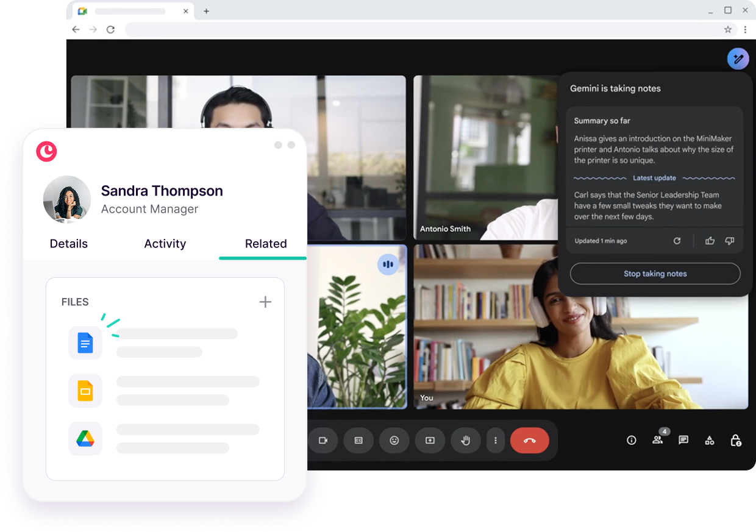Open the Chrome browser menu
Screen dimensions: 756x532
(746, 29)
